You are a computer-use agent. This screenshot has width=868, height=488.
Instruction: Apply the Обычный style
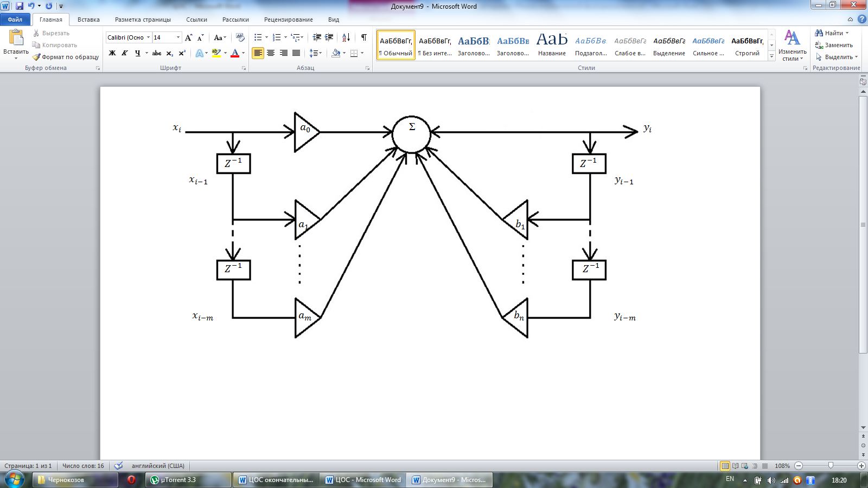click(x=396, y=45)
